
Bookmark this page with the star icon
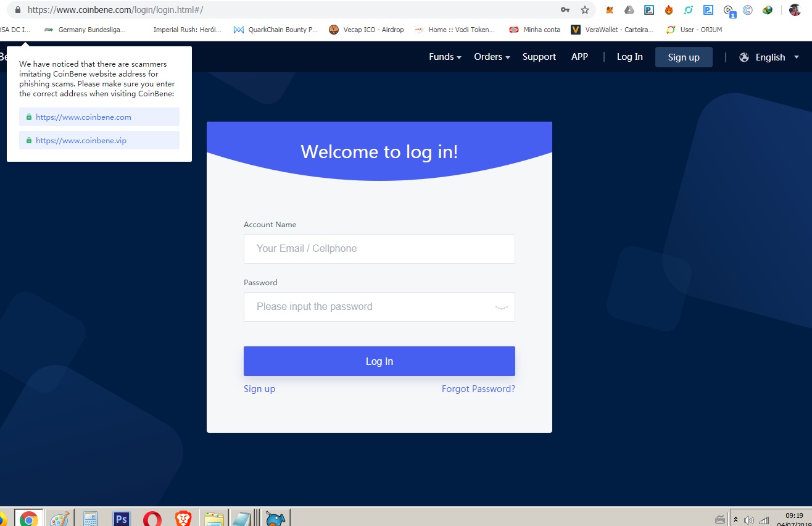585,10
